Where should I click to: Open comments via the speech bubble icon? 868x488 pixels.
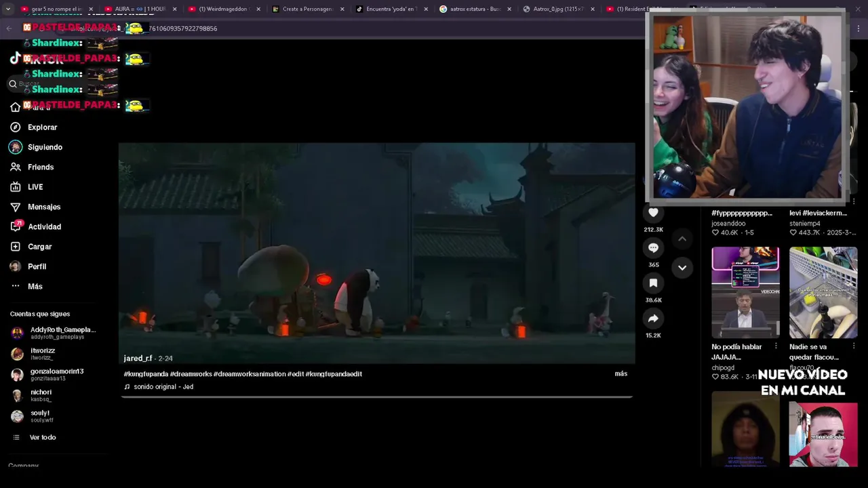click(653, 248)
